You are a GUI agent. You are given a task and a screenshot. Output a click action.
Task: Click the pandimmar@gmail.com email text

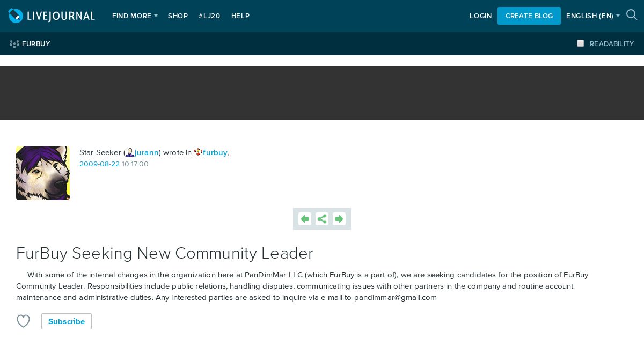[x=396, y=297]
